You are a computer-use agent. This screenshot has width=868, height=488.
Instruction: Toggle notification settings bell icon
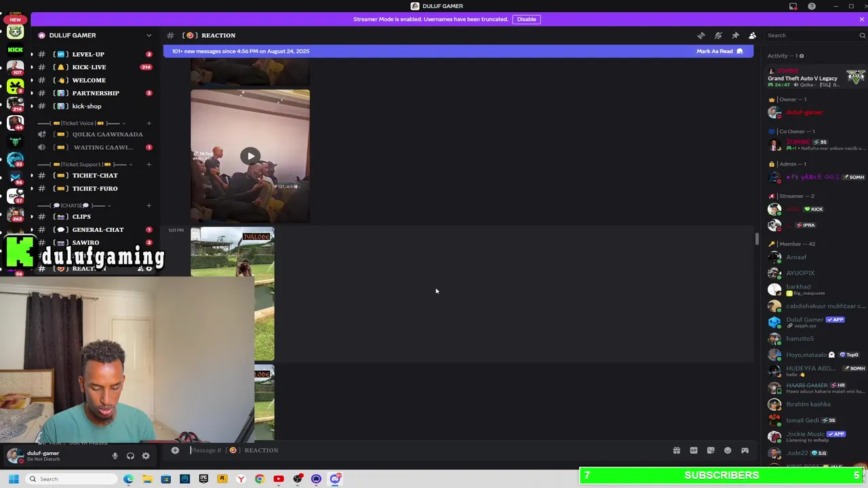718,35
